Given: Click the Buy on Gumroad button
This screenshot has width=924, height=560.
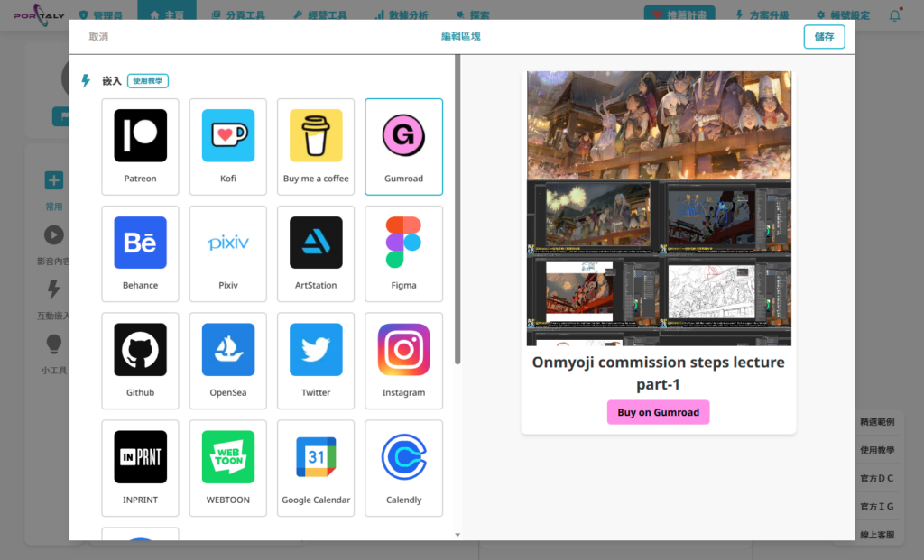Looking at the screenshot, I should click(x=658, y=412).
